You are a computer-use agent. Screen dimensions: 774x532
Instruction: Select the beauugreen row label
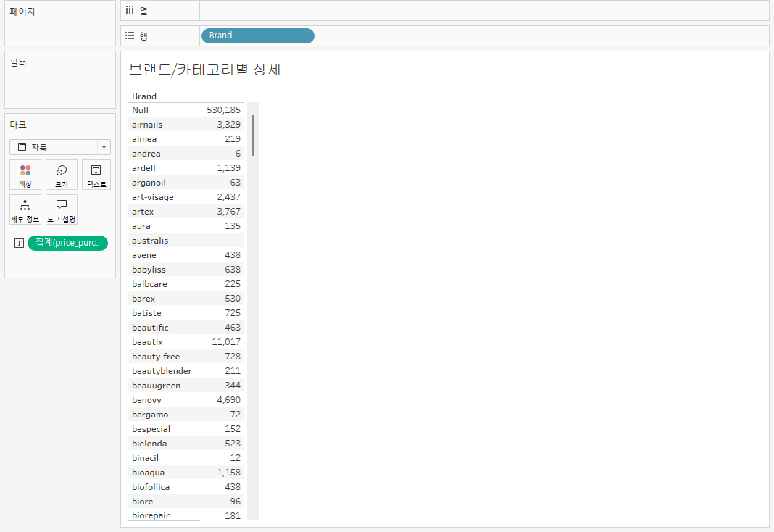(x=156, y=386)
